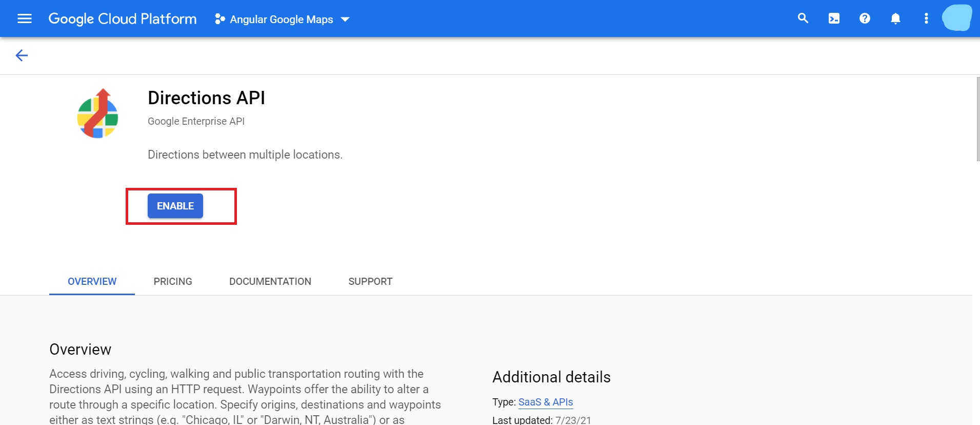This screenshot has width=980, height=425.
Task: Switch to the Pricing tab
Action: tap(173, 281)
